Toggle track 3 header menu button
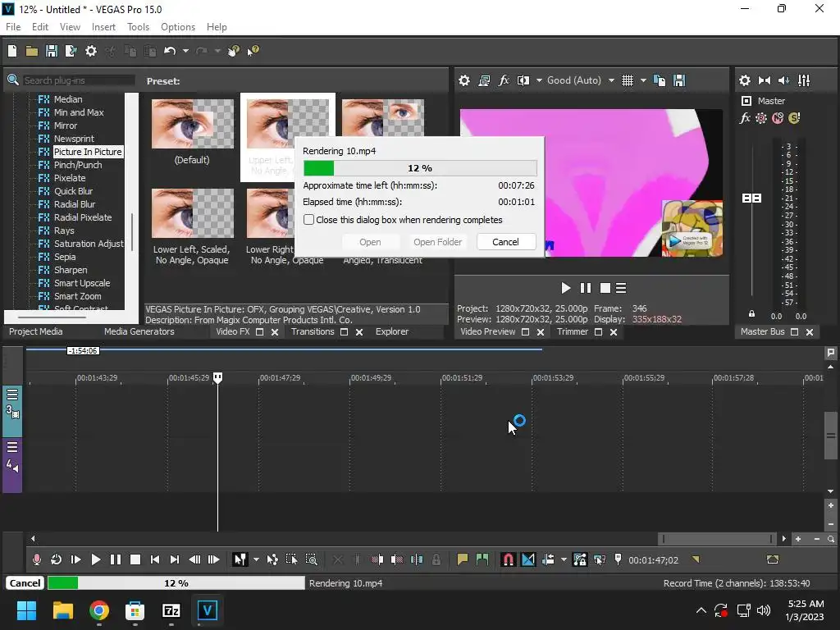The height and width of the screenshot is (630, 840). (x=12, y=395)
